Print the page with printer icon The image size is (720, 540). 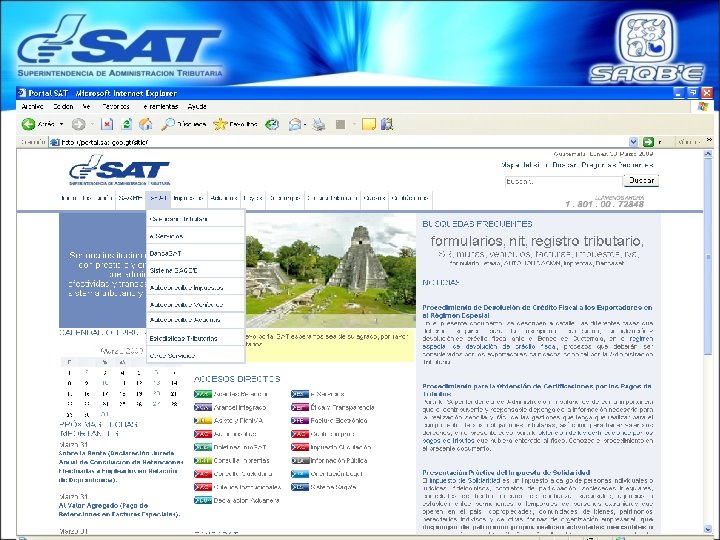point(319,124)
